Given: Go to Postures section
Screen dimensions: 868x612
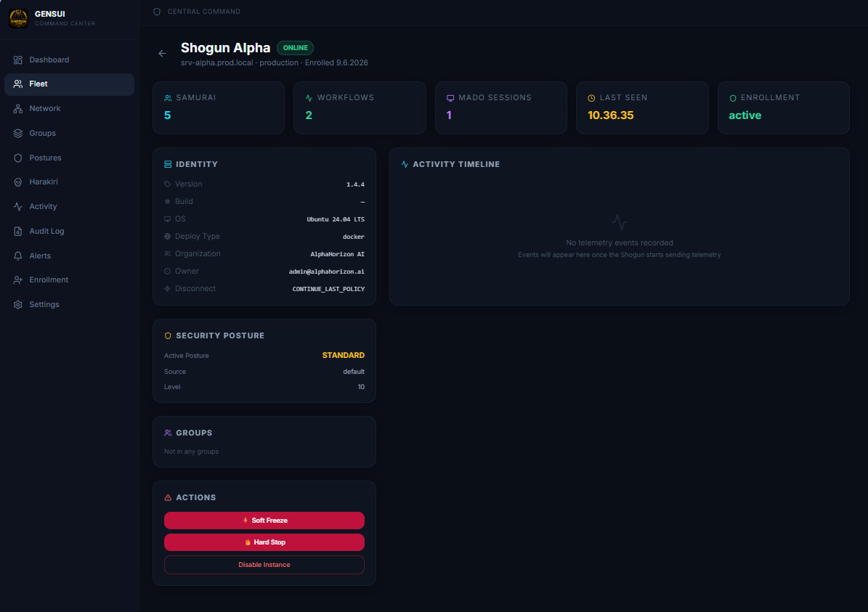Looking at the screenshot, I should (69, 158).
